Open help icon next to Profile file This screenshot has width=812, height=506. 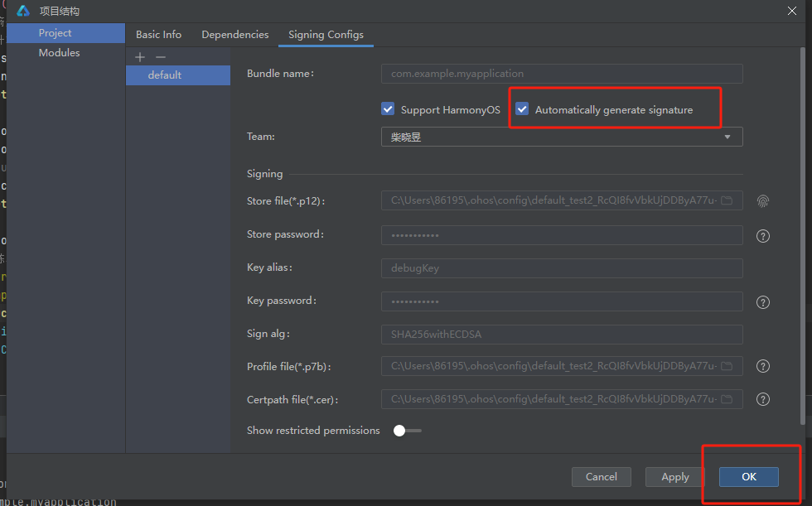[x=763, y=366]
